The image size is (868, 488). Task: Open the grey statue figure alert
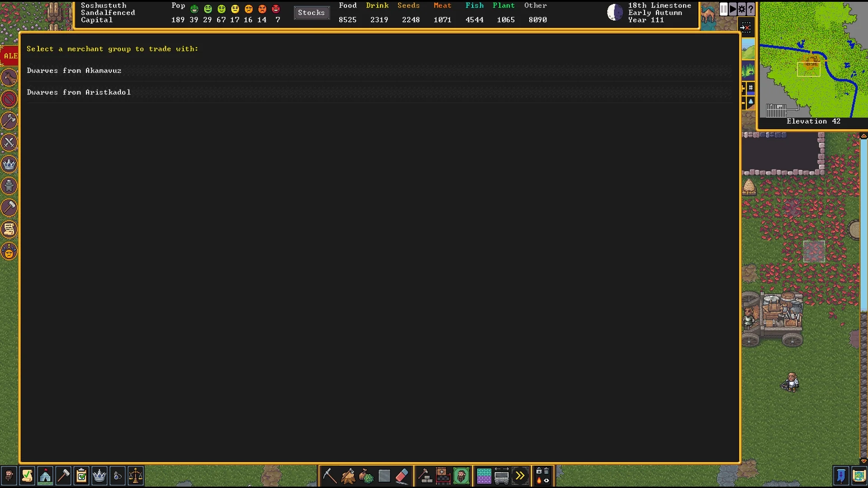(x=9, y=186)
